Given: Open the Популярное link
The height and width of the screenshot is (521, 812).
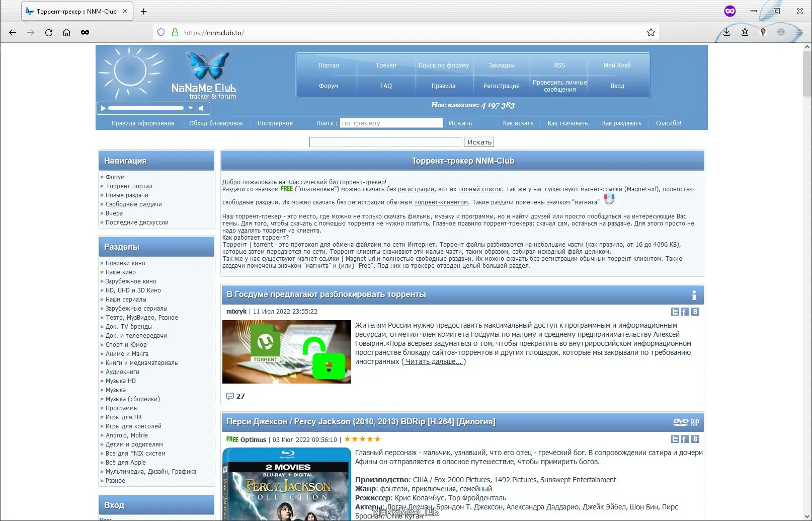Looking at the screenshot, I should click(275, 123).
